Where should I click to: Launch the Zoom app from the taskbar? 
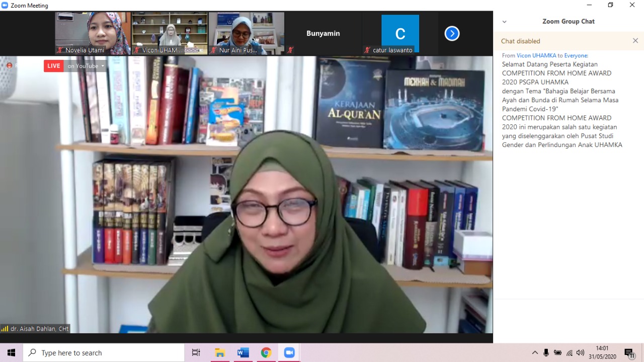289,352
